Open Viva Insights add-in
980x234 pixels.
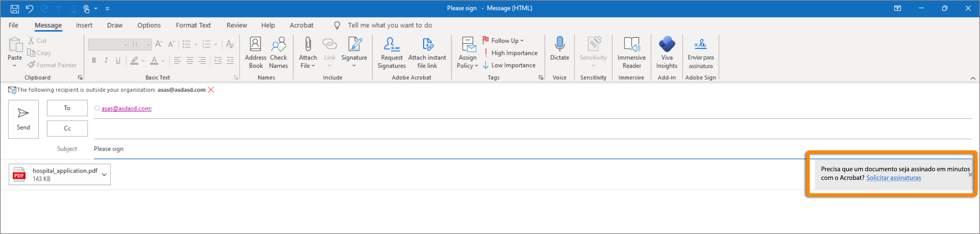[x=667, y=52]
